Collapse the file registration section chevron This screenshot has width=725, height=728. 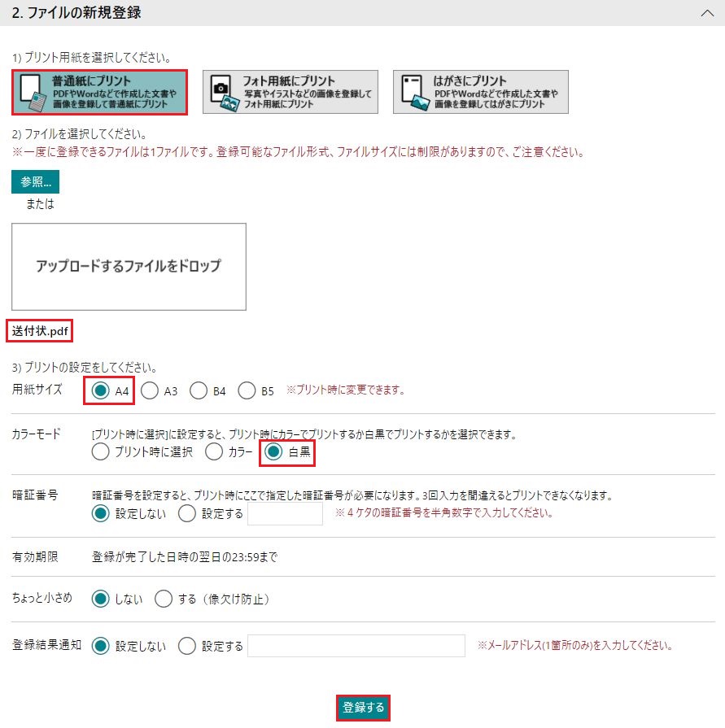[705, 12]
